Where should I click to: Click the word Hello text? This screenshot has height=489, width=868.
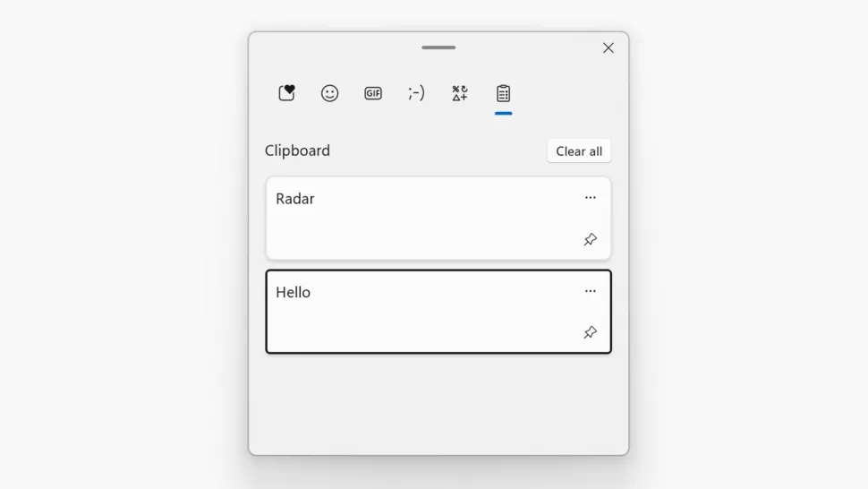(293, 292)
